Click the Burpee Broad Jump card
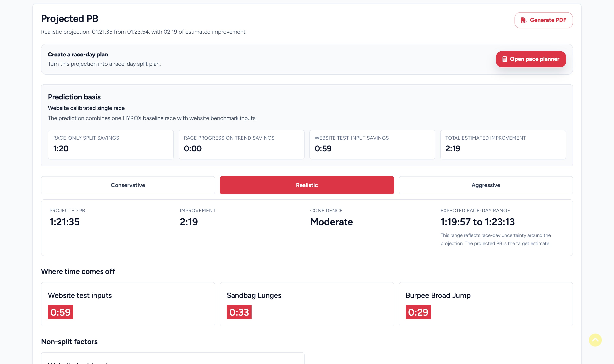614x364 pixels. (x=486, y=304)
